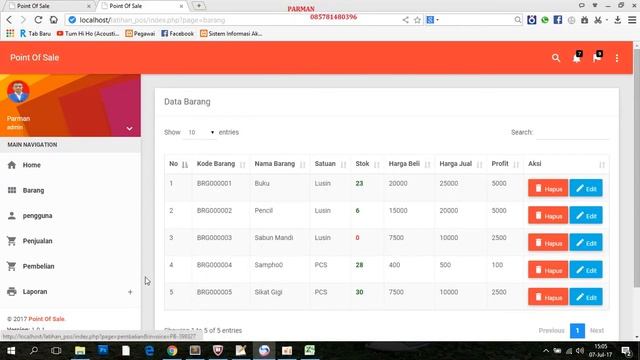Open File Explorer from the taskbar
This screenshot has width=640, height=360.
pyautogui.click(x=80, y=351)
